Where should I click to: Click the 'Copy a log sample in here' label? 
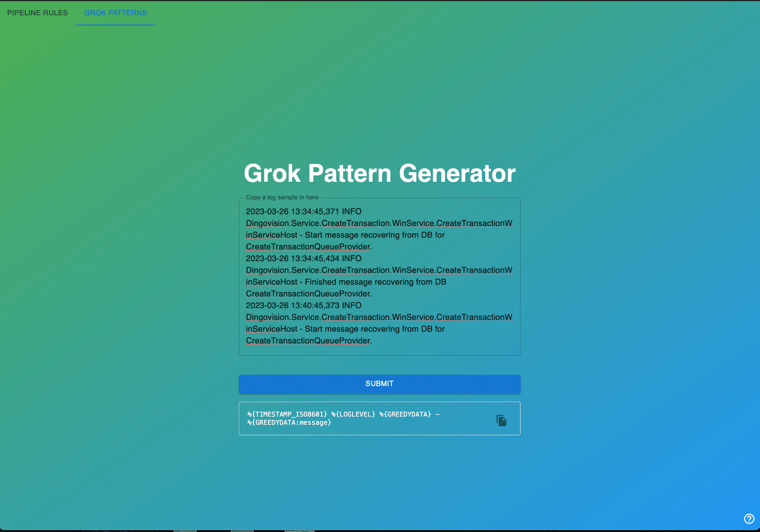282,198
